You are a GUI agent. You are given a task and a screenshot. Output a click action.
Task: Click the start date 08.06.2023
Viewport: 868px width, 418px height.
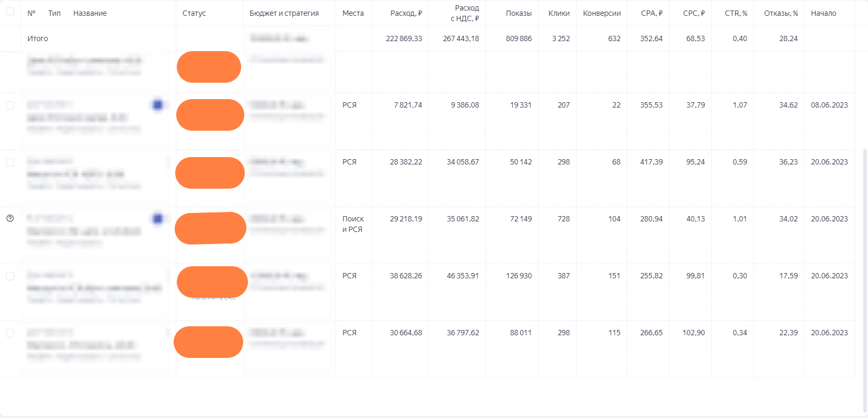pyautogui.click(x=829, y=105)
